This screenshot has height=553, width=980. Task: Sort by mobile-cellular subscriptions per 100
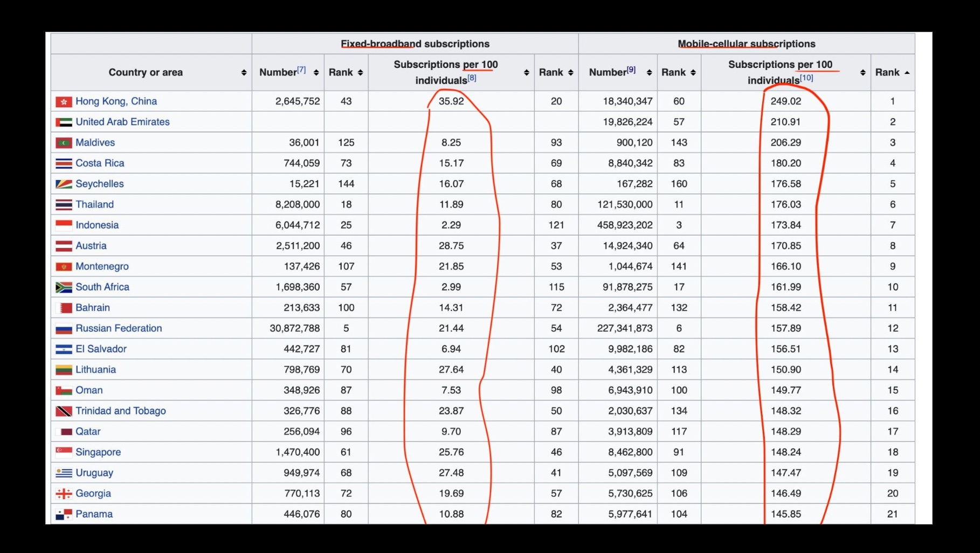point(863,73)
